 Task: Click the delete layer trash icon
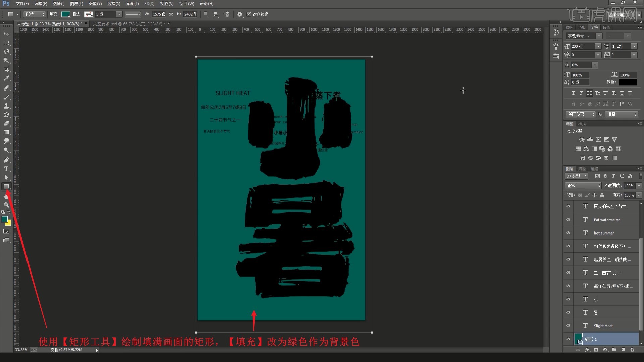coord(632,350)
